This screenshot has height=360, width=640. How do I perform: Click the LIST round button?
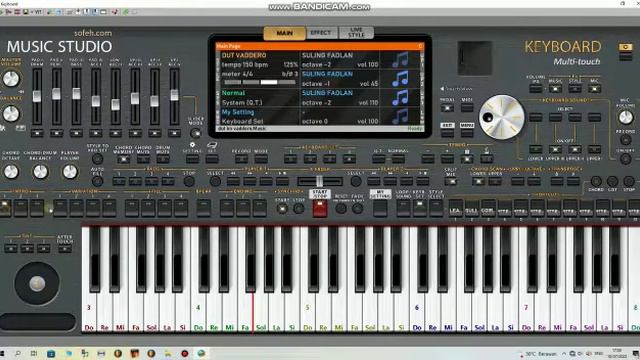pos(612,181)
